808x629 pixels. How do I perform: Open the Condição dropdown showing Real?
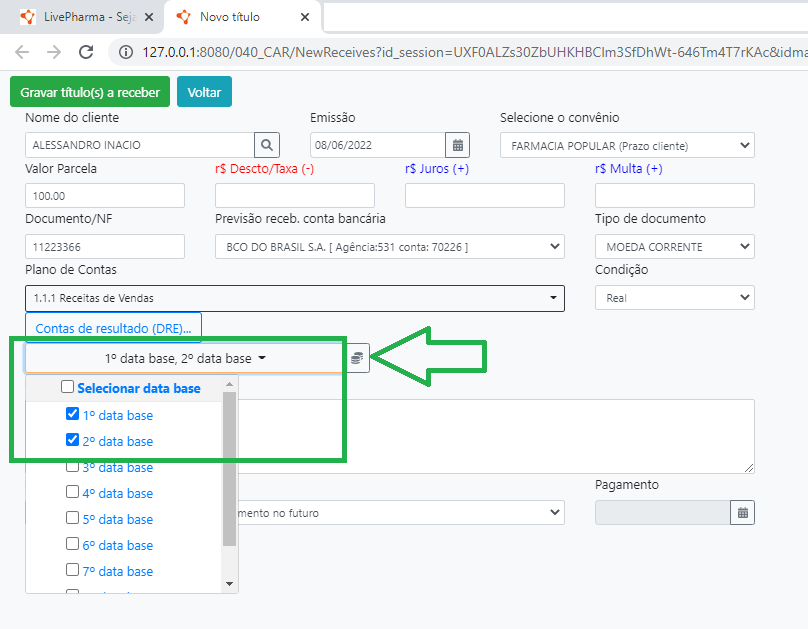click(674, 298)
